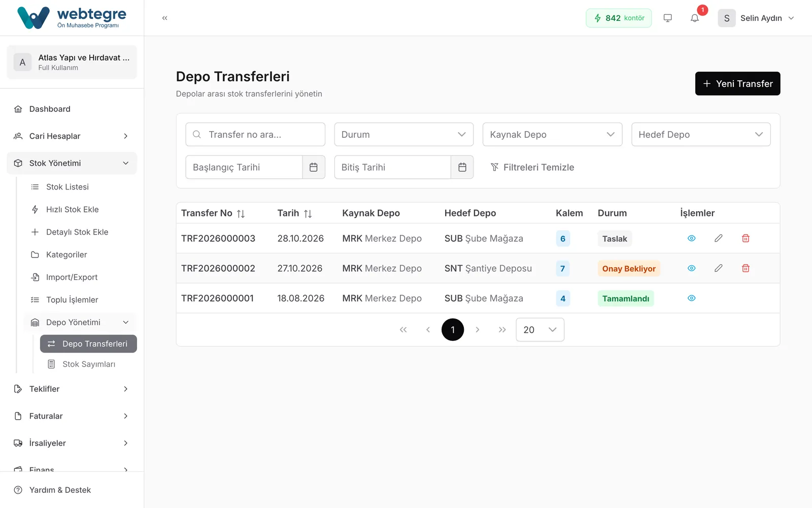Click Filtreleri Temizle to clear filters
This screenshot has height=508, width=812.
tap(532, 167)
